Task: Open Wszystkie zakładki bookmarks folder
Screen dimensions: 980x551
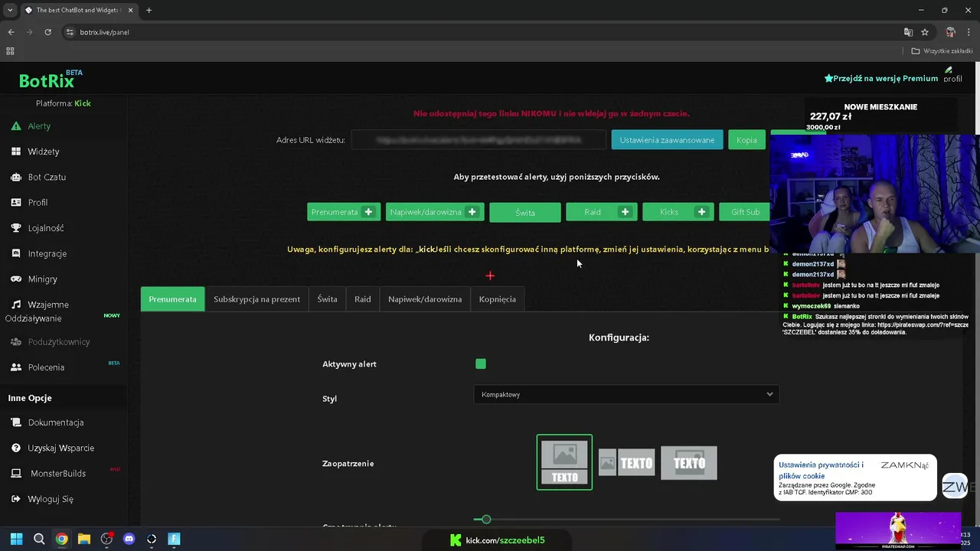Action: click(x=942, y=51)
